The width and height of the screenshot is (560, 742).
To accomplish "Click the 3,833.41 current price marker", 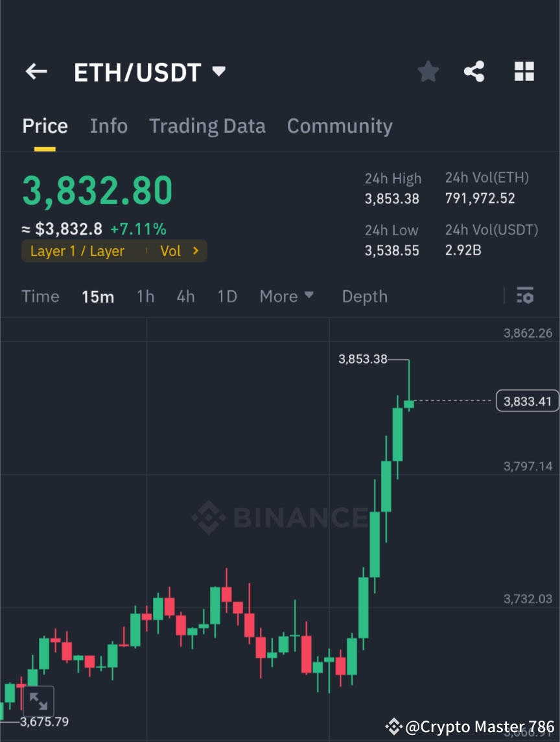I will point(527,400).
